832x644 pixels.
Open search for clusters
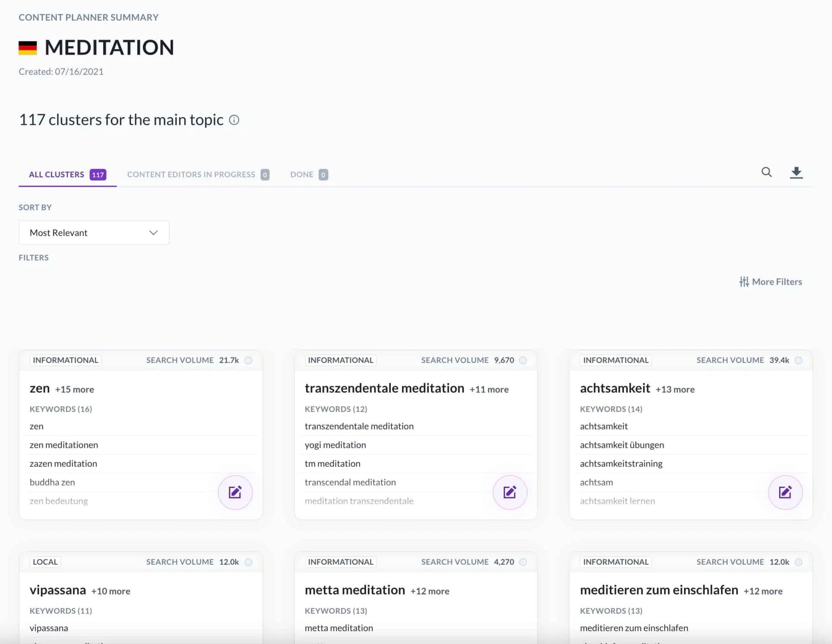[x=766, y=172]
